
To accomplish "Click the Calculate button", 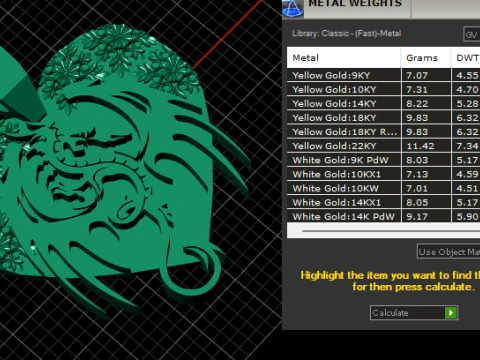I will (414, 313).
